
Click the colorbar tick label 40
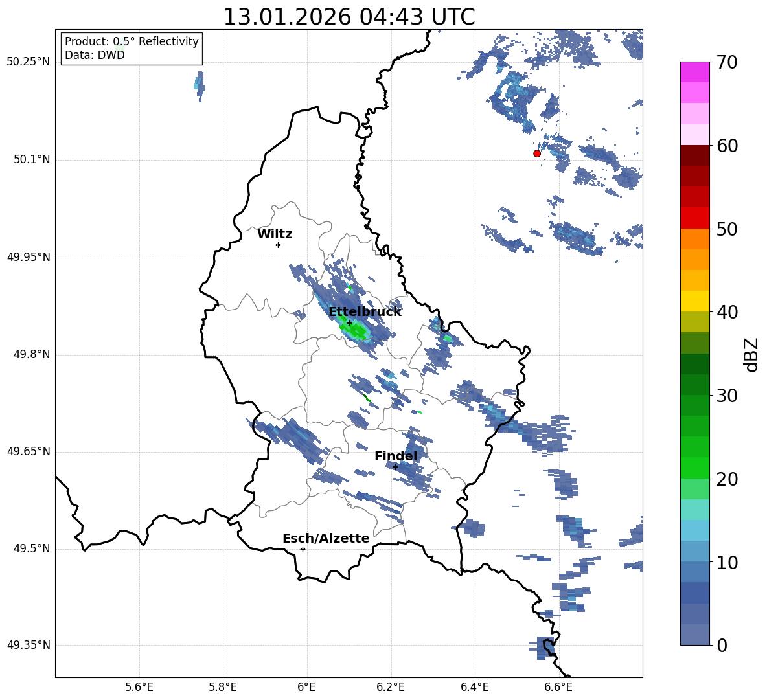click(727, 312)
